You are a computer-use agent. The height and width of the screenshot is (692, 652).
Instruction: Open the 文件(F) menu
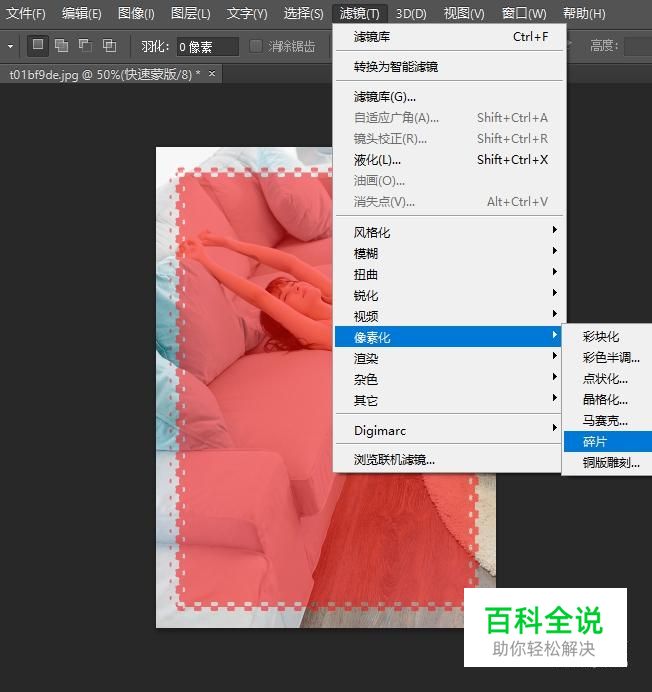point(26,14)
